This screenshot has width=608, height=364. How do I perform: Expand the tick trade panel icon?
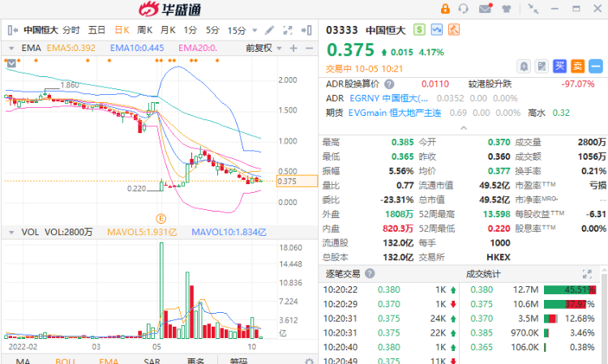pyautogui.click(x=588, y=274)
